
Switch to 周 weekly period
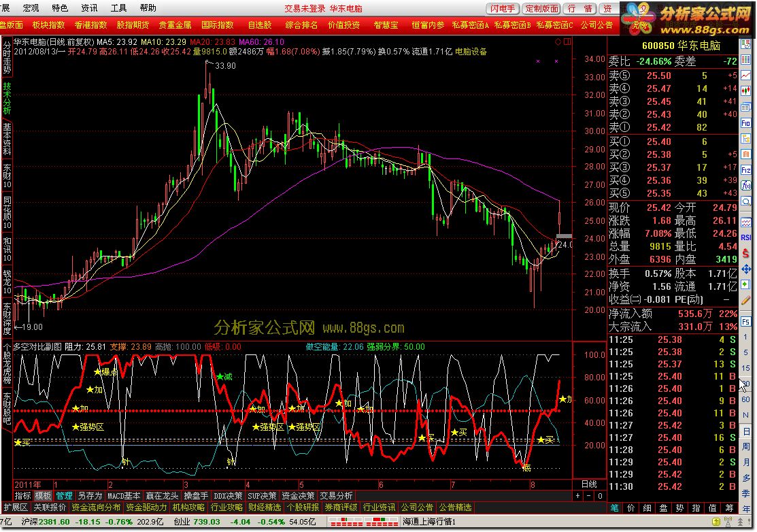pos(746,446)
